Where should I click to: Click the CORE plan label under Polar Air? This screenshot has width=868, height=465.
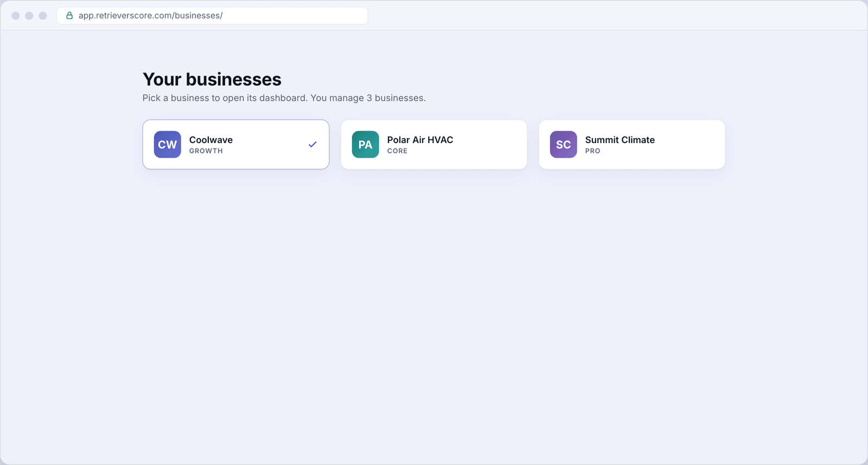coord(397,151)
